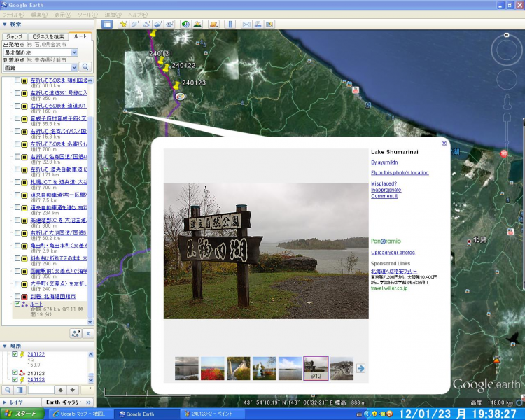
Task: Toggle checkbox for 亀田町・亀田本町 route step
Action: click(x=17, y=246)
